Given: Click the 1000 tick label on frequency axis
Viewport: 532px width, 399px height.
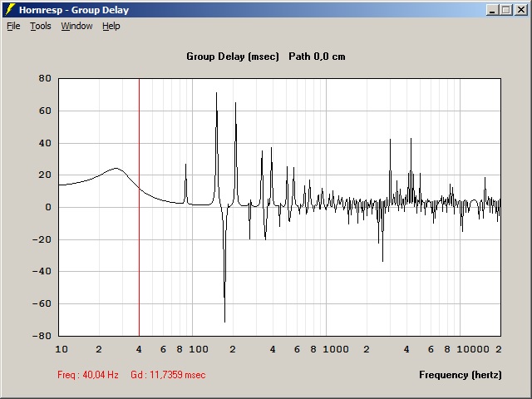Looking at the screenshot, I should 336,349.
